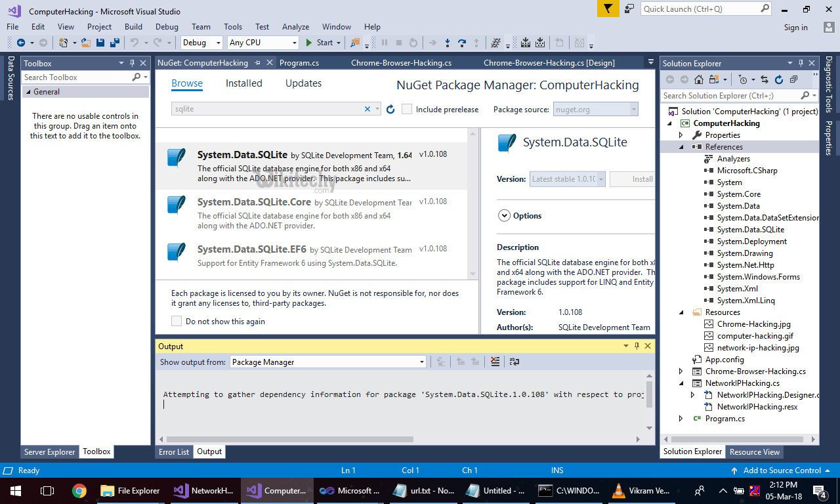Switch to the Installed NuGet tab
This screenshot has width=840, height=504.
244,83
